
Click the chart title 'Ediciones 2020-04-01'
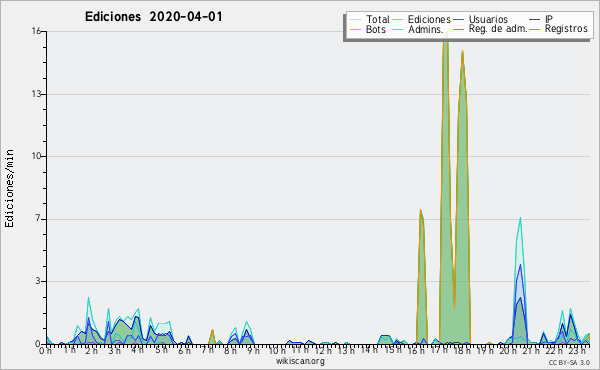tap(153, 17)
